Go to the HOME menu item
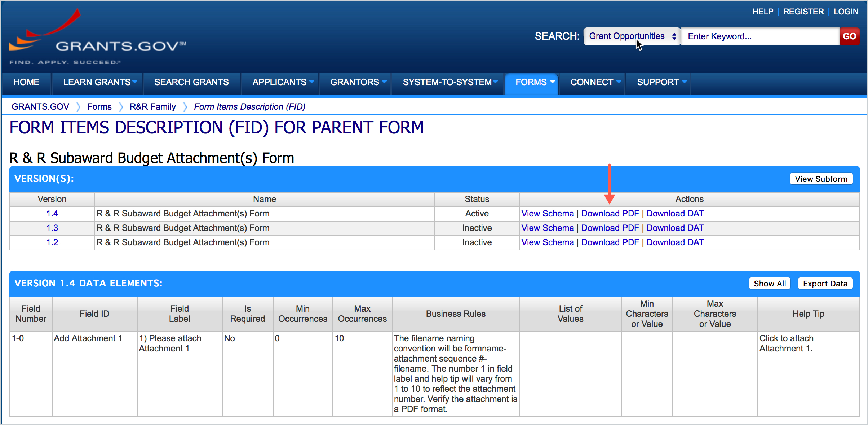This screenshot has width=868, height=425. click(27, 82)
